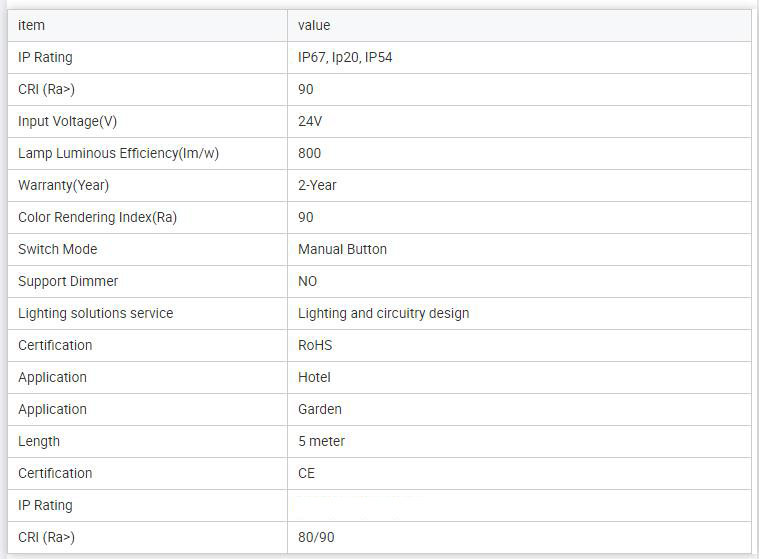Viewport: 759px width, 559px height.
Task: Select the "Hotel" application value
Action: pyautogui.click(x=314, y=377)
